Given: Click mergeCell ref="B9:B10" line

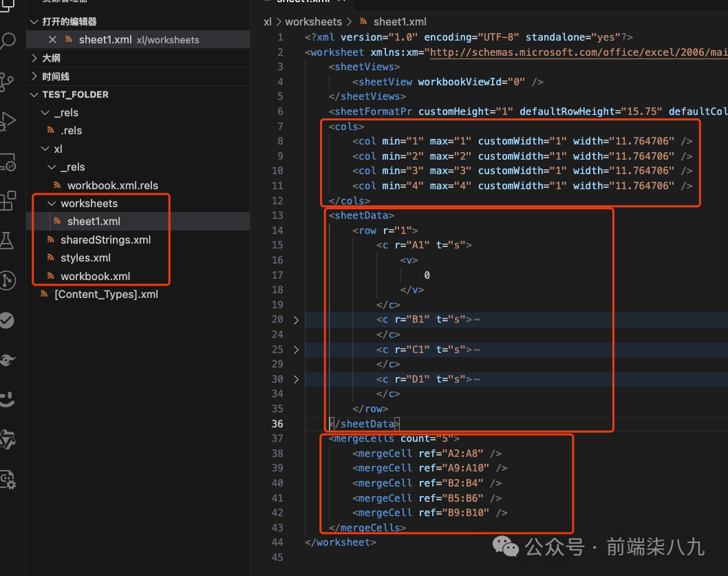Looking at the screenshot, I should click(430, 513).
